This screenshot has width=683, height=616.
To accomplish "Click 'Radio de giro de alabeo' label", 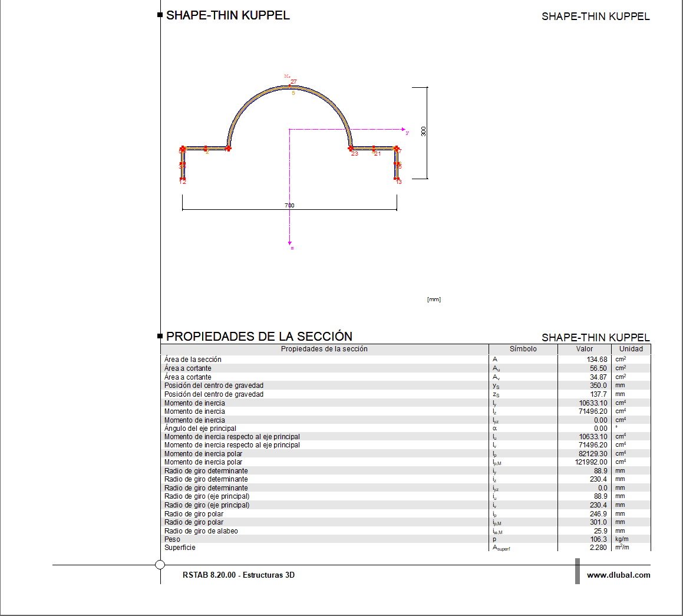I will [201, 531].
